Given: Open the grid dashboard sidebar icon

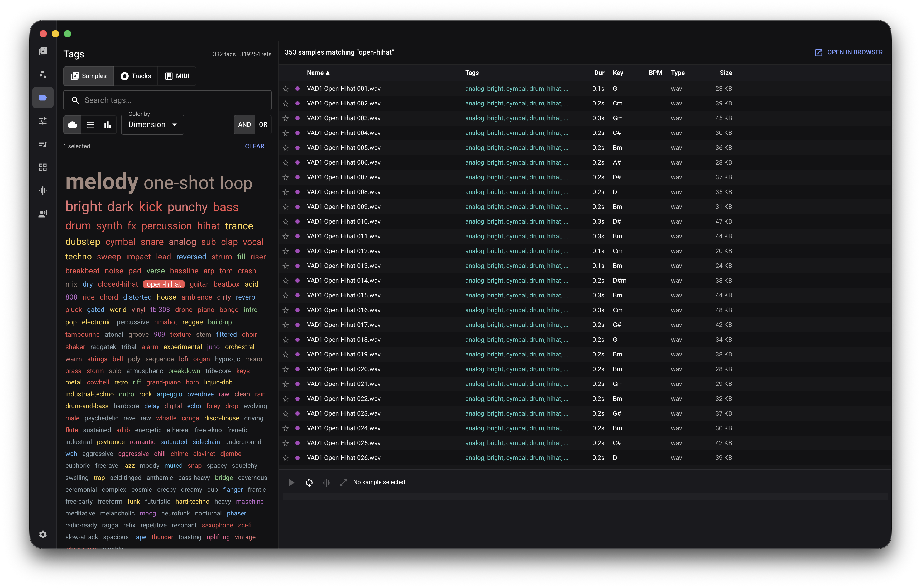Looking at the screenshot, I should click(x=43, y=167).
